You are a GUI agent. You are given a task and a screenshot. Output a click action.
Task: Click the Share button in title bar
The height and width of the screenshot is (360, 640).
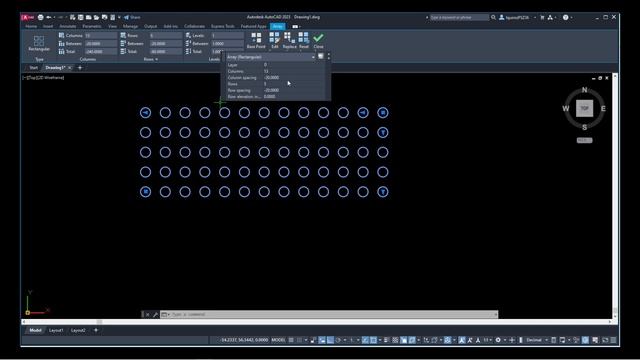[x=132, y=17]
